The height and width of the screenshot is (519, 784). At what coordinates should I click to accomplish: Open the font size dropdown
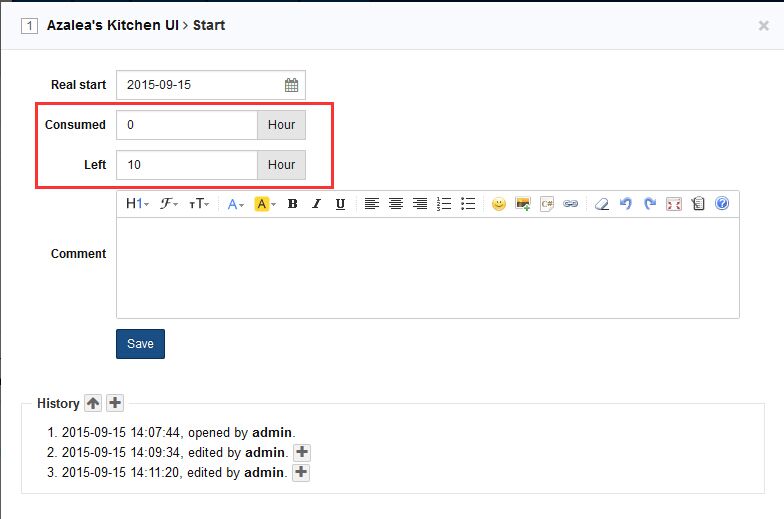200,204
